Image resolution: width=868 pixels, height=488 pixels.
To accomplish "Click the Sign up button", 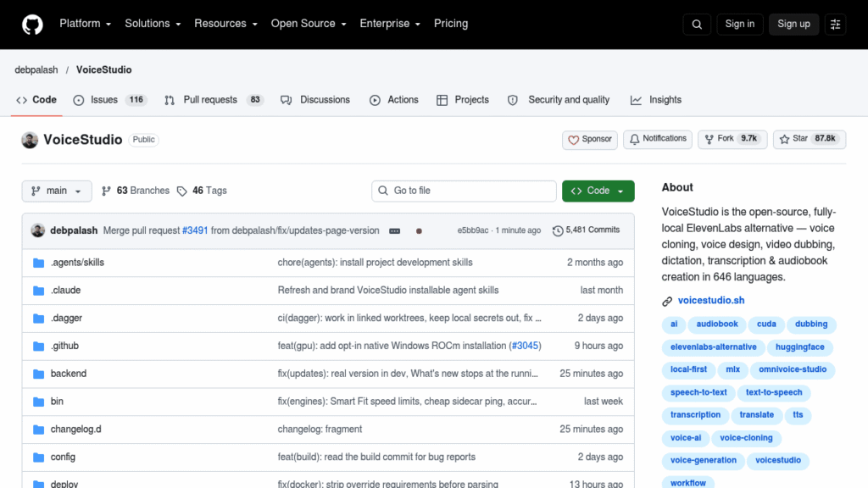I will [x=793, y=25].
